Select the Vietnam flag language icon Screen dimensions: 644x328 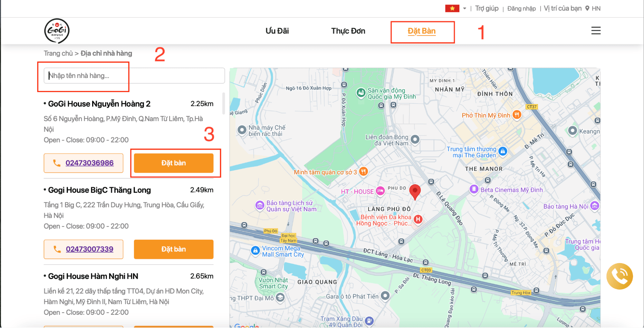[x=452, y=8]
